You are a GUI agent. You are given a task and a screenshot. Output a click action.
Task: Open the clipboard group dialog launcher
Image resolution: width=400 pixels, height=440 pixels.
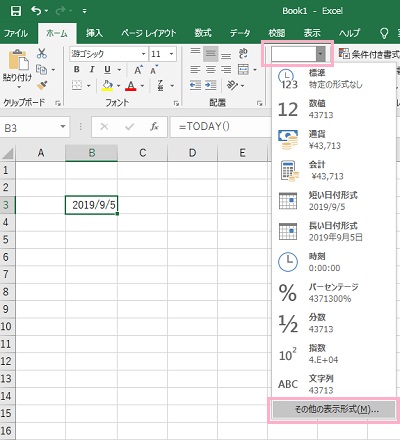click(x=58, y=103)
